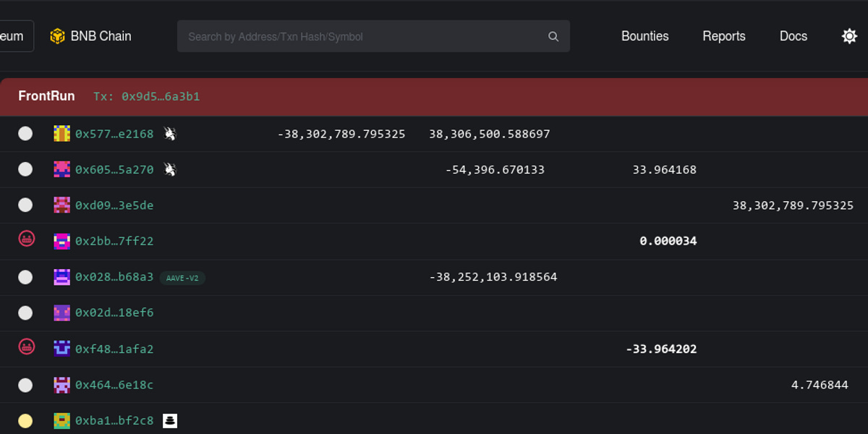This screenshot has height=434, width=868.
Task: Open the Bounties menu item
Action: (645, 36)
